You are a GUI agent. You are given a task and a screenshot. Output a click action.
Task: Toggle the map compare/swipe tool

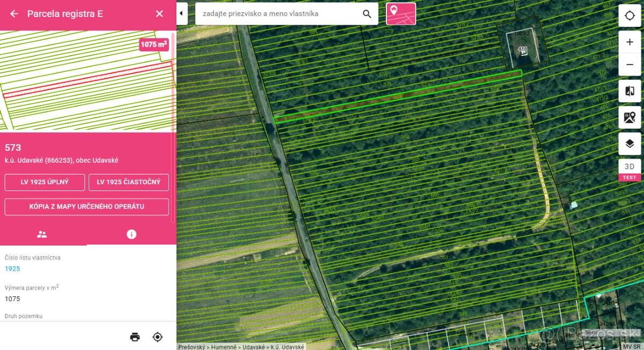(630, 91)
